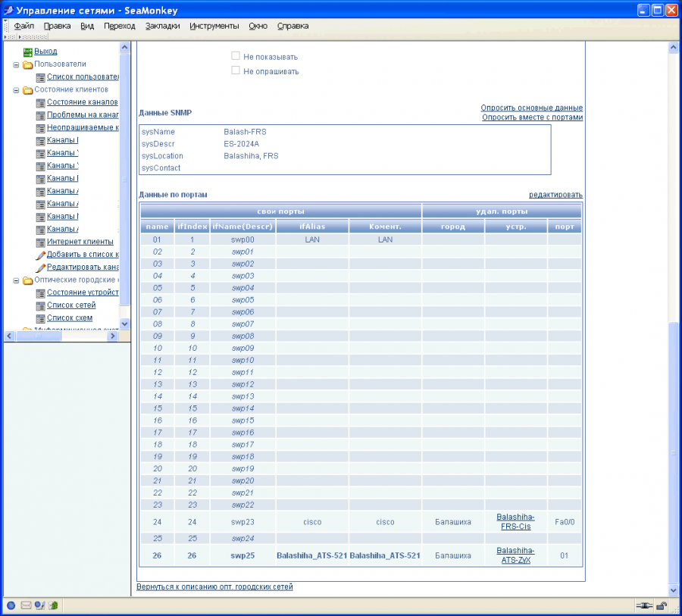The width and height of the screenshot is (682, 616).
Task: Open the Address Book icon in status bar
Action: point(53,605)
